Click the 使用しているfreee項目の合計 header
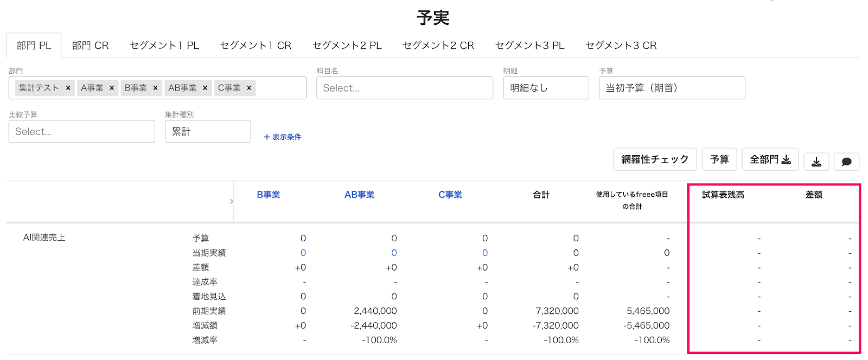 pyautogui.click(x=632, y=200)
